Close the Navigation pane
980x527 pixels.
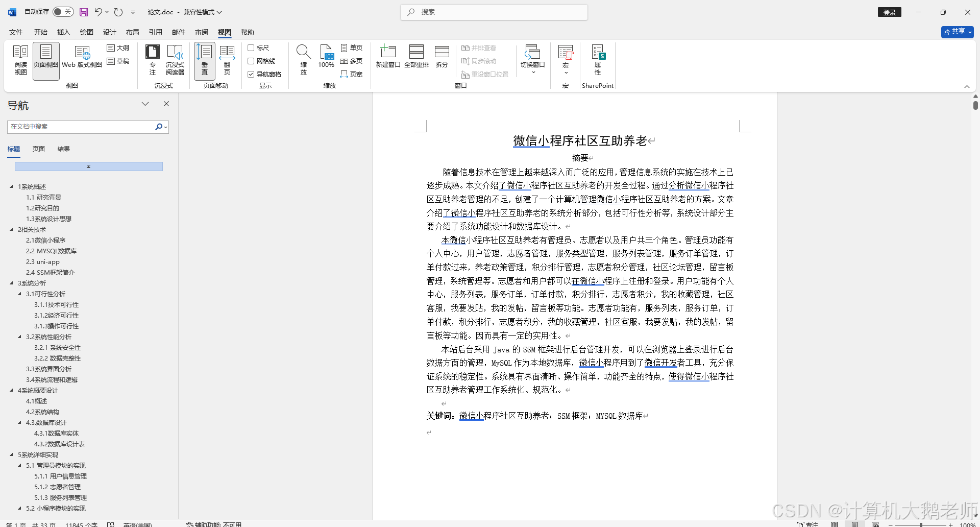click(x=166, y=104)
